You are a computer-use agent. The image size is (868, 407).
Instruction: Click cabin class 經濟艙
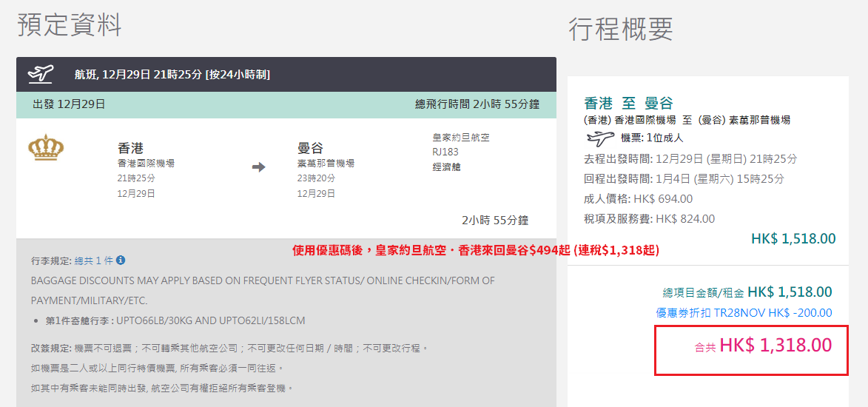coord(446,166)
